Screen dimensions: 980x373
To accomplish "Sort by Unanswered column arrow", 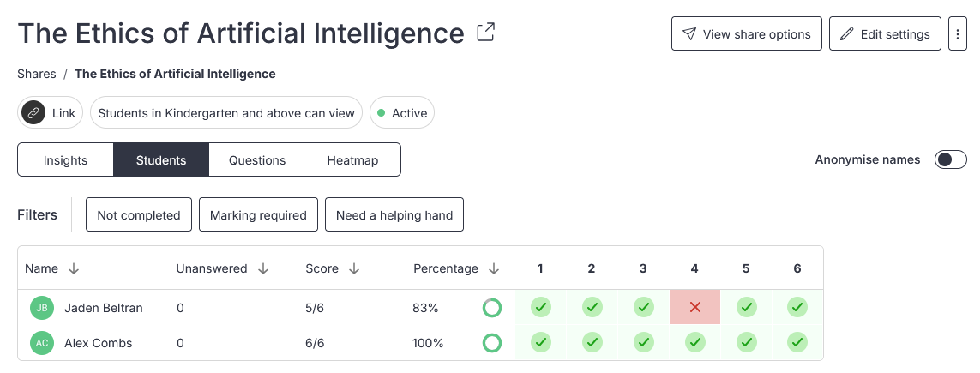I will tap(263, 268).
